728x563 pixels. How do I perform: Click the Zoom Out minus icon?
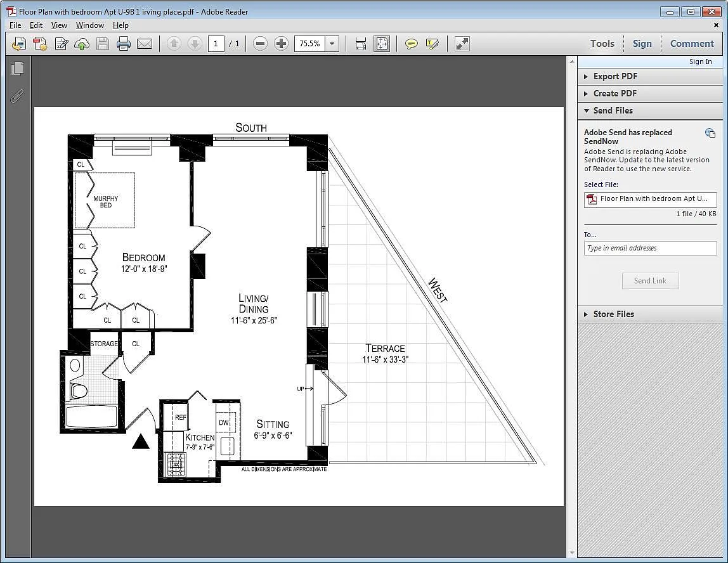[x=260, y=44]
